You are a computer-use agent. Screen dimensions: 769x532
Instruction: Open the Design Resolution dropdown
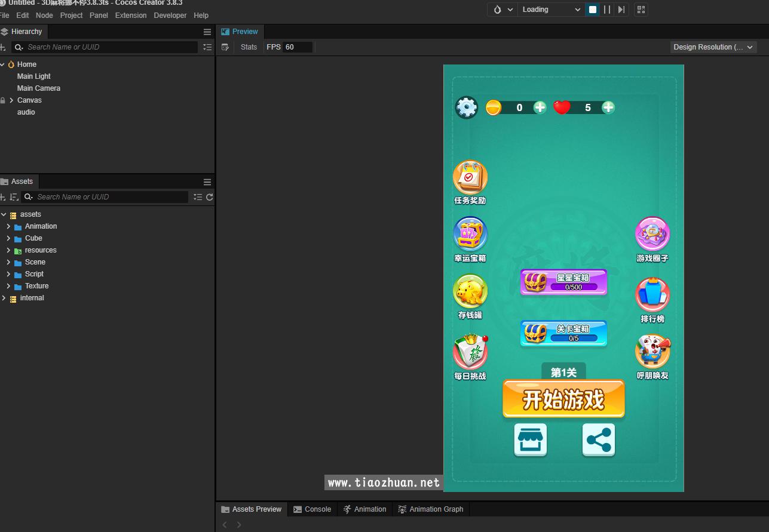[x=713, y=47]
